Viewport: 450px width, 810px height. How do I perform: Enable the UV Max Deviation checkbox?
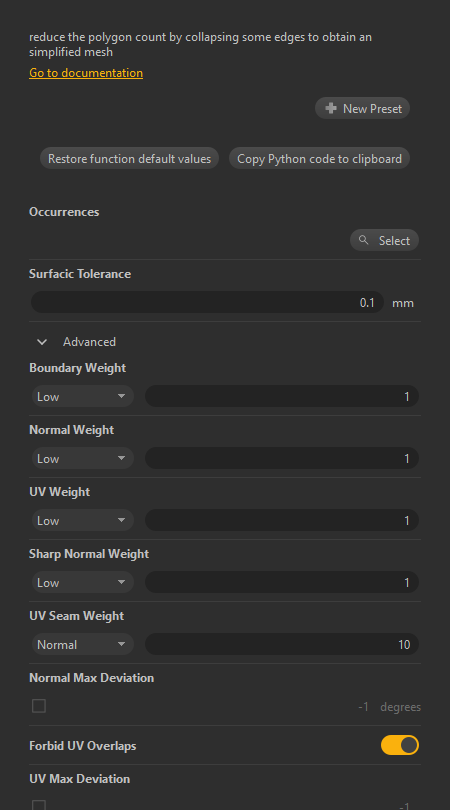coord(39,805)
